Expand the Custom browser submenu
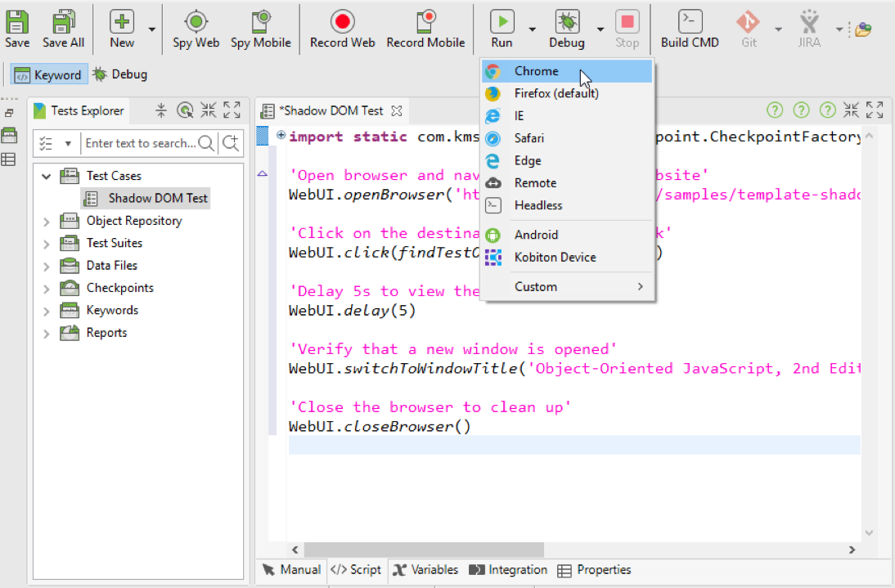This screenshot has width=895, height=588. [x=536, y=286]
